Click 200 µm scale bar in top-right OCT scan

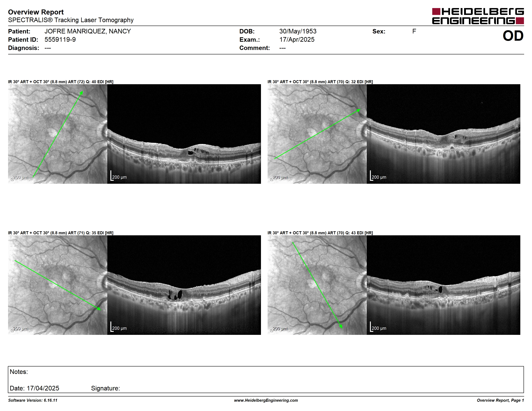click(378, 176)
